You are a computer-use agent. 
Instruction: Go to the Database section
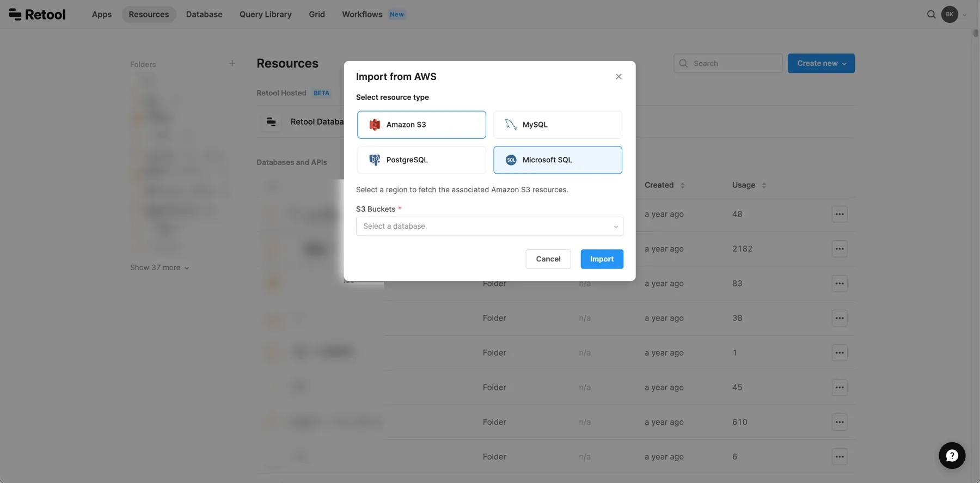tap(204, 14)
